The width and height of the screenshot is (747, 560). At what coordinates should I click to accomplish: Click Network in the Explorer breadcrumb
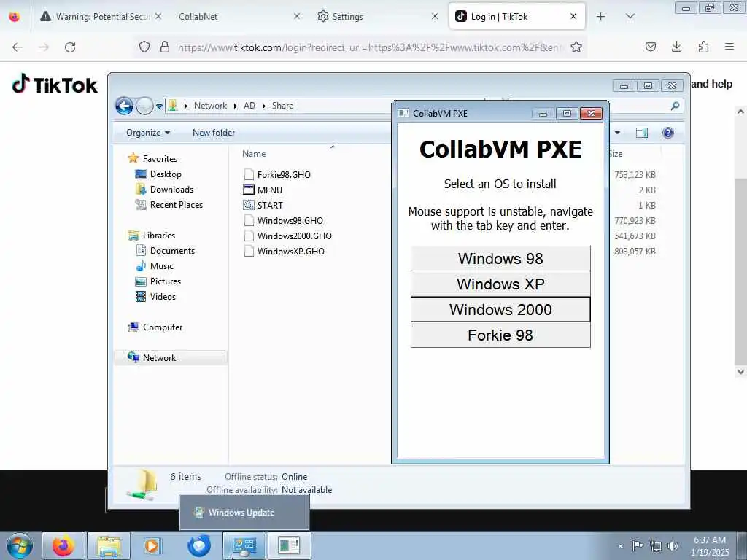[x=210, y=106]
